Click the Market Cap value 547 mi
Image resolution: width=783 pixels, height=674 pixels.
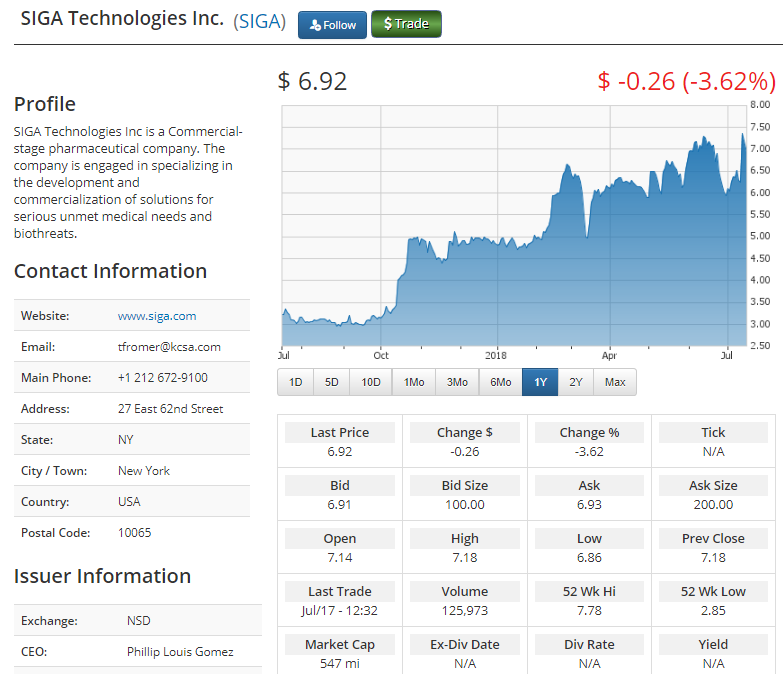click(340, 664)
